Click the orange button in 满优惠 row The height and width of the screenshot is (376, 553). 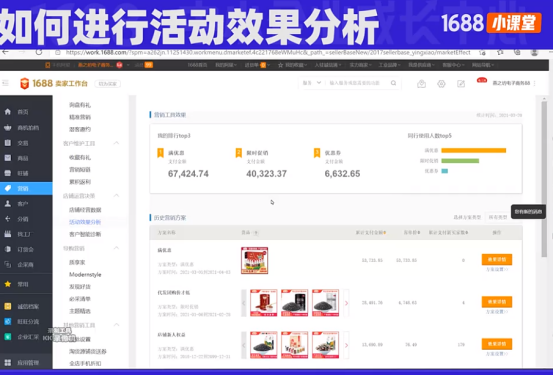pyautogui.click(x=497, y=260)
